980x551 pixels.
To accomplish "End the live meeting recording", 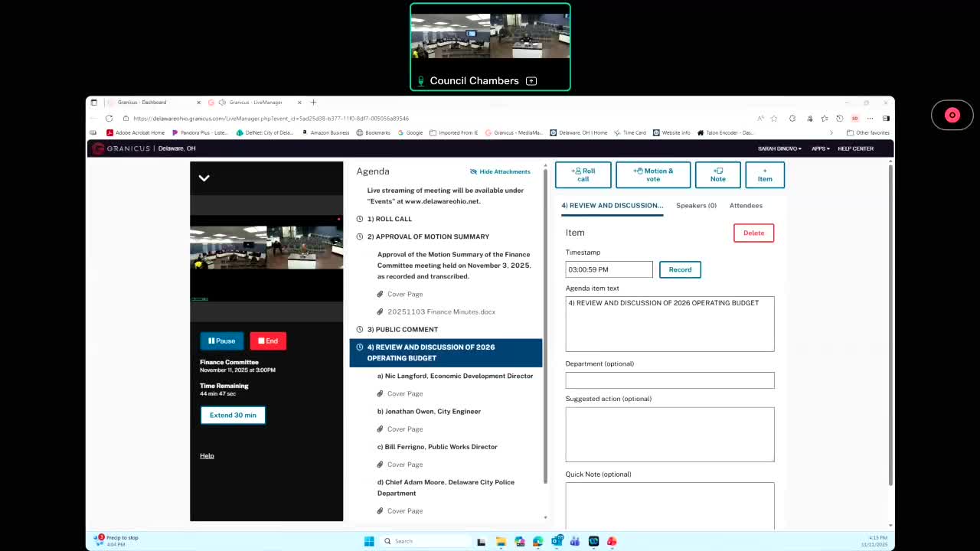I will tap(268, 341).
